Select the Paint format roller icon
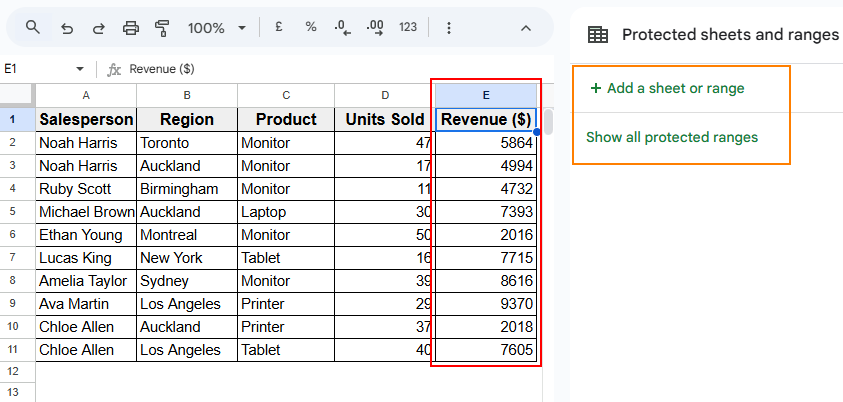The image size is (843, 402). point(163,28)
